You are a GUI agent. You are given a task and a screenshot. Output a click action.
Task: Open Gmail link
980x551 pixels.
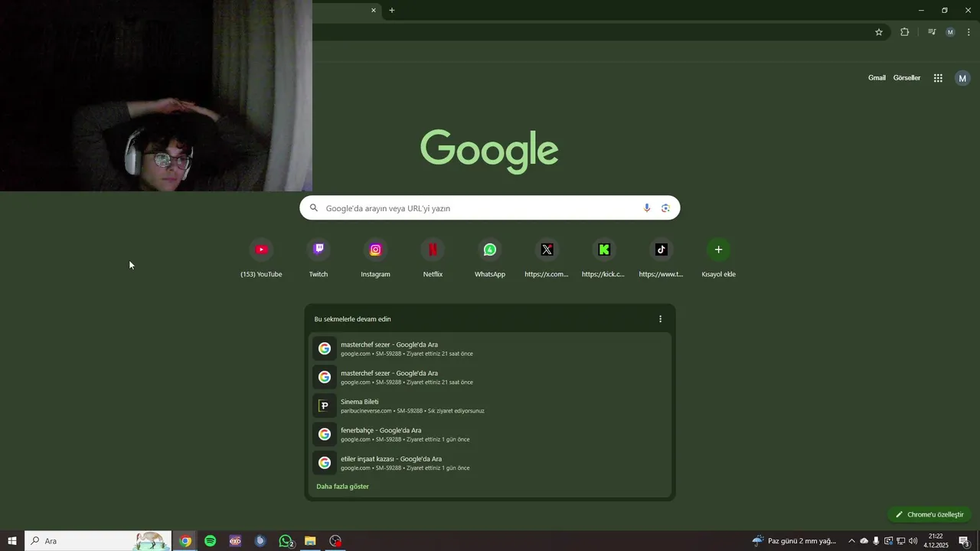click(x=877, y=78)
